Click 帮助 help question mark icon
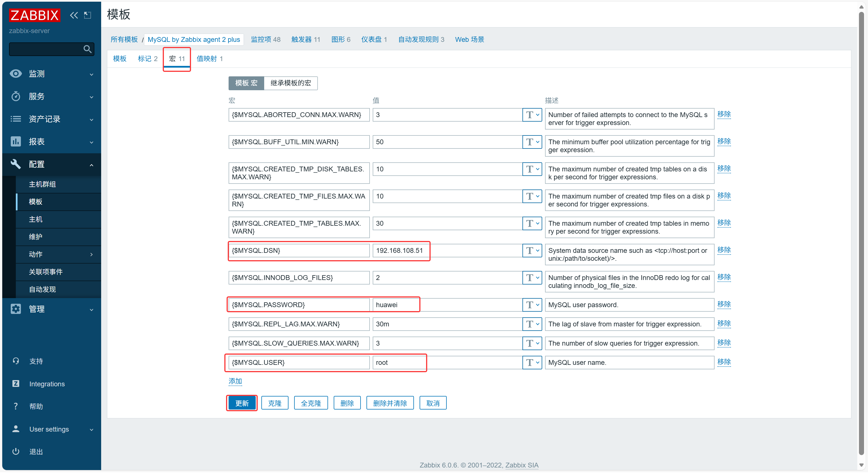 click(x=16, y=406)
